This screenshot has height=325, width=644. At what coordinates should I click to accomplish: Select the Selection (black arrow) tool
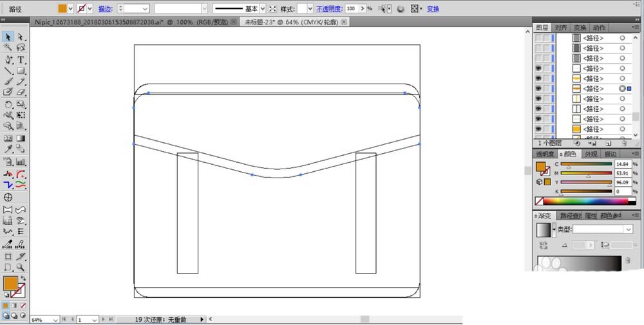point(8,37)
